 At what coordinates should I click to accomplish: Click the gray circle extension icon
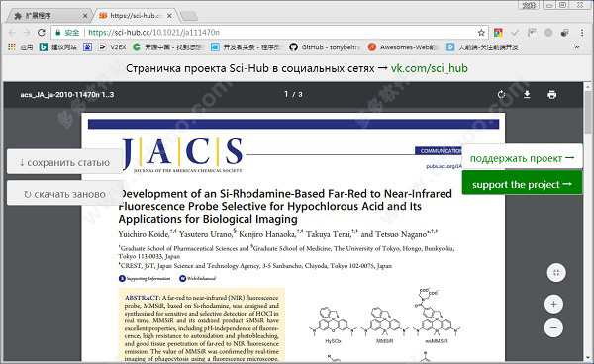(548, 33)
